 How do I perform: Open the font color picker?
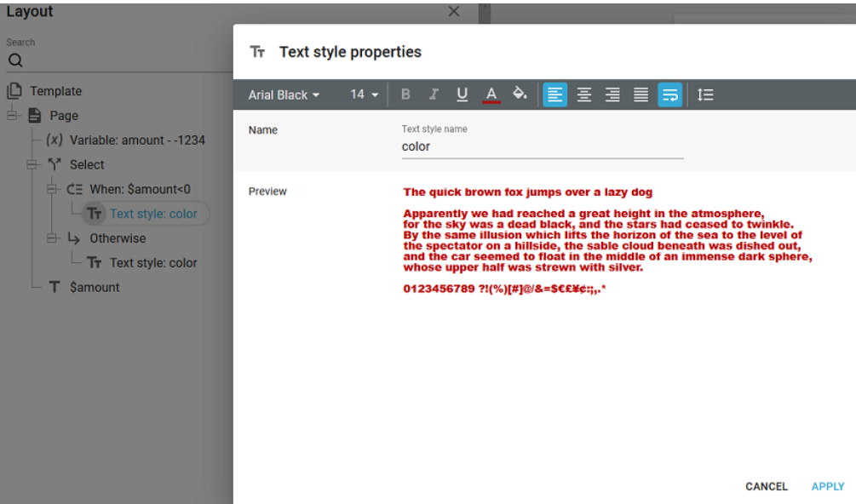point(491,94)
